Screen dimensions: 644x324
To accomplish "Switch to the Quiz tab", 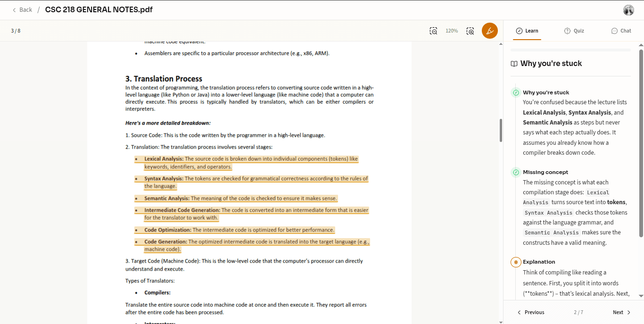I will pyautogui.click(x=574, y=31).
